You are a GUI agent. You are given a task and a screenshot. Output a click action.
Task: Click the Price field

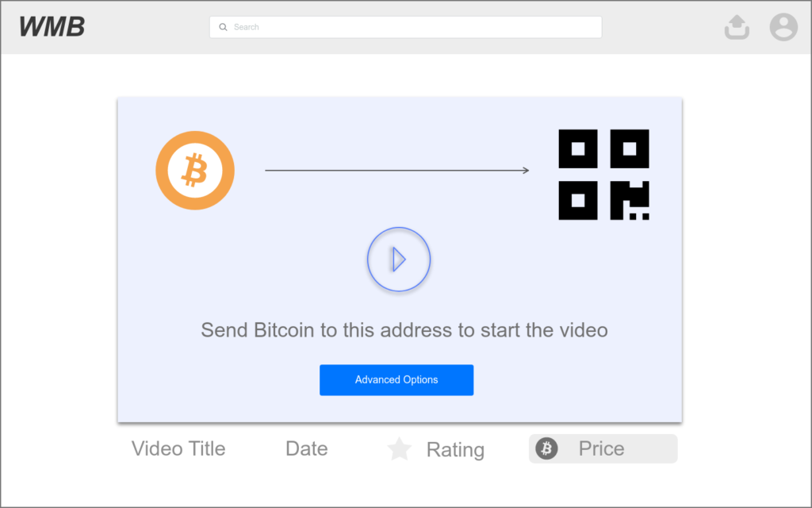[603, 448]
